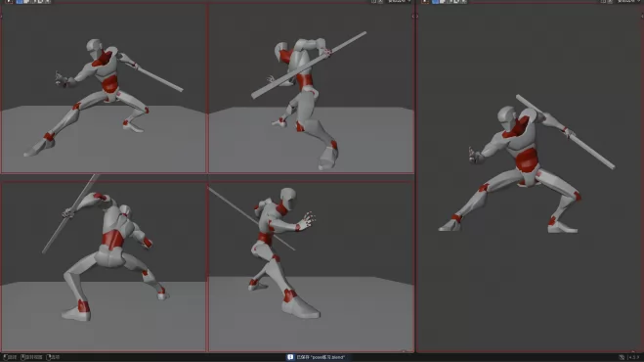644x362 pixels.
Task: Click the saved "pose练习.blend" status message
Action: pyautogui.click(x=321, y=357)
